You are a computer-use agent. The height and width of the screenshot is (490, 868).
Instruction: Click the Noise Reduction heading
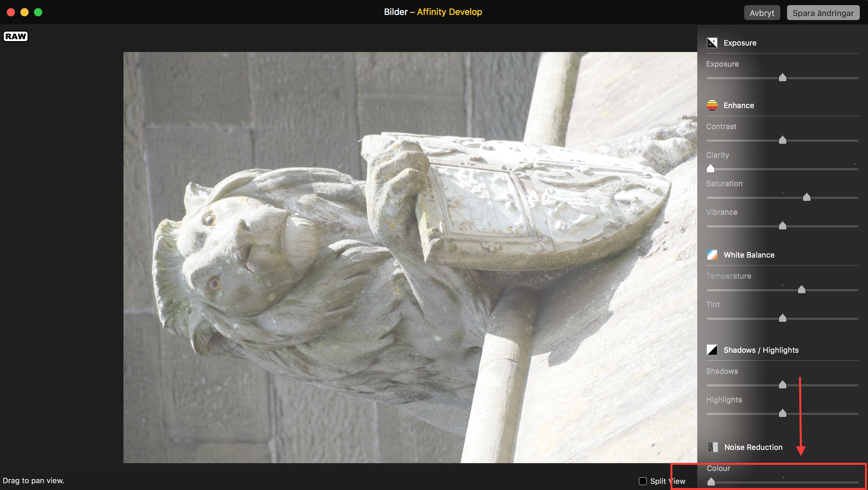click(x=753, y=447)
